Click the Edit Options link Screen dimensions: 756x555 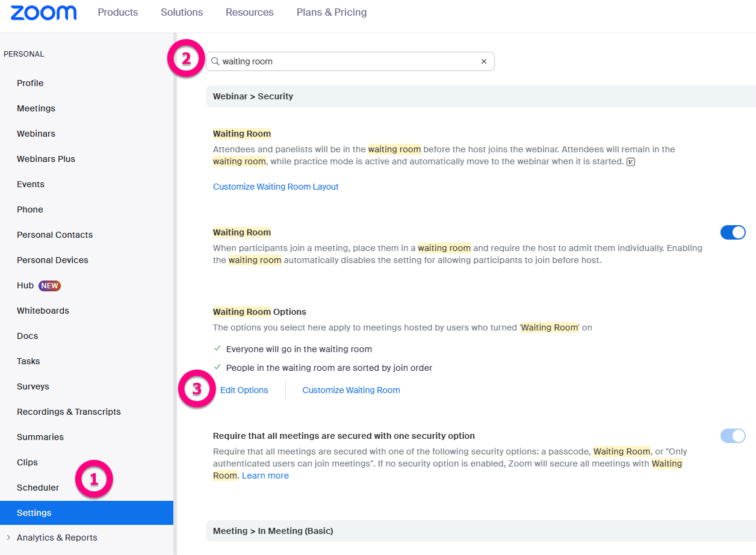244,390
